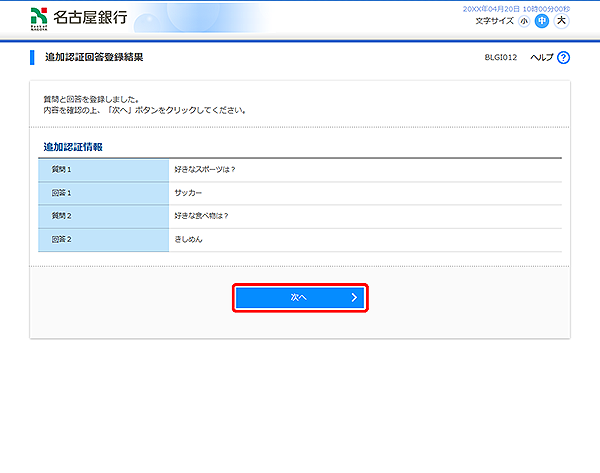Screen dimensions: 600x473
Task: Open the ヘルプ help link
Action: point(541,58)
